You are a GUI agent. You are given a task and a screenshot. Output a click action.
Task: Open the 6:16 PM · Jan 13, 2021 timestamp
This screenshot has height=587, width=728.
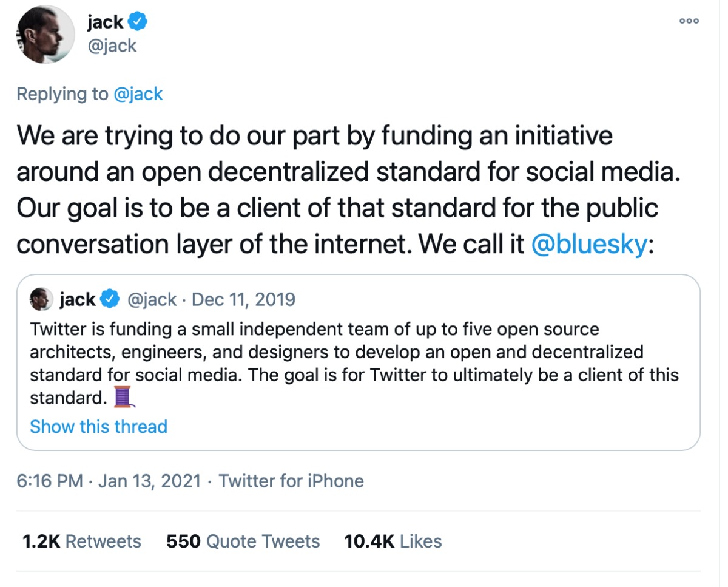(109, 481)
